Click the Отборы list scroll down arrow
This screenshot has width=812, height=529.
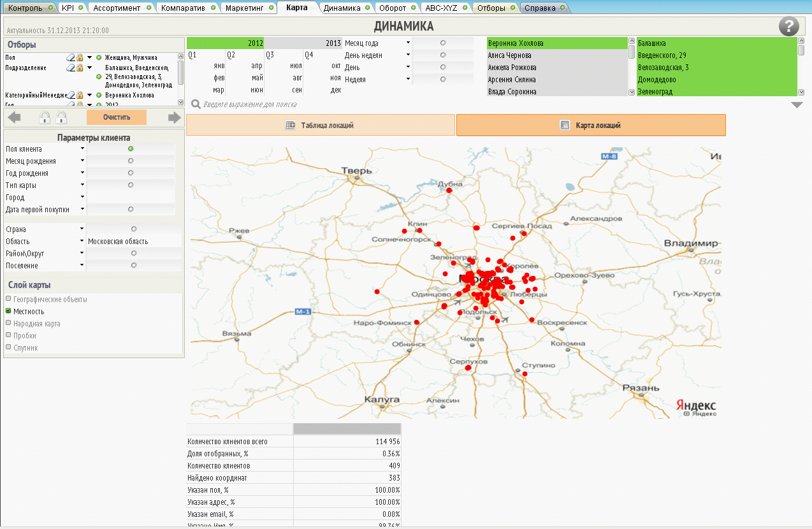coord(181,103)
